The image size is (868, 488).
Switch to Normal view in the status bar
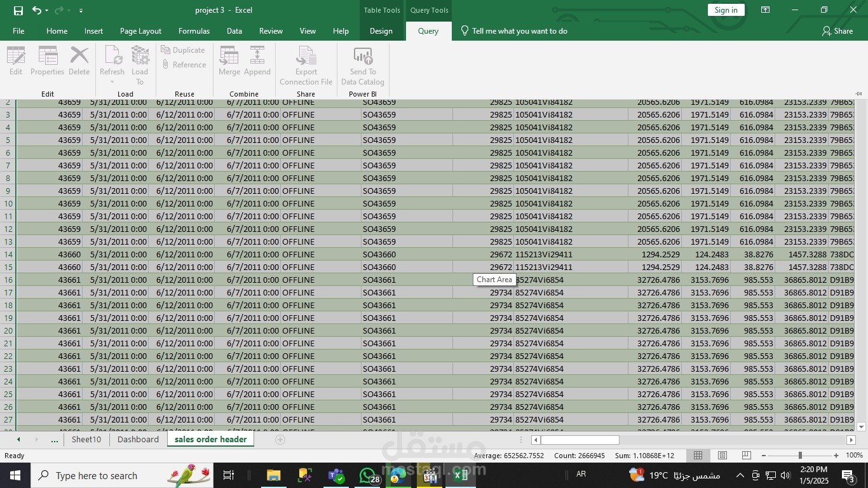(x=698, y=456)
